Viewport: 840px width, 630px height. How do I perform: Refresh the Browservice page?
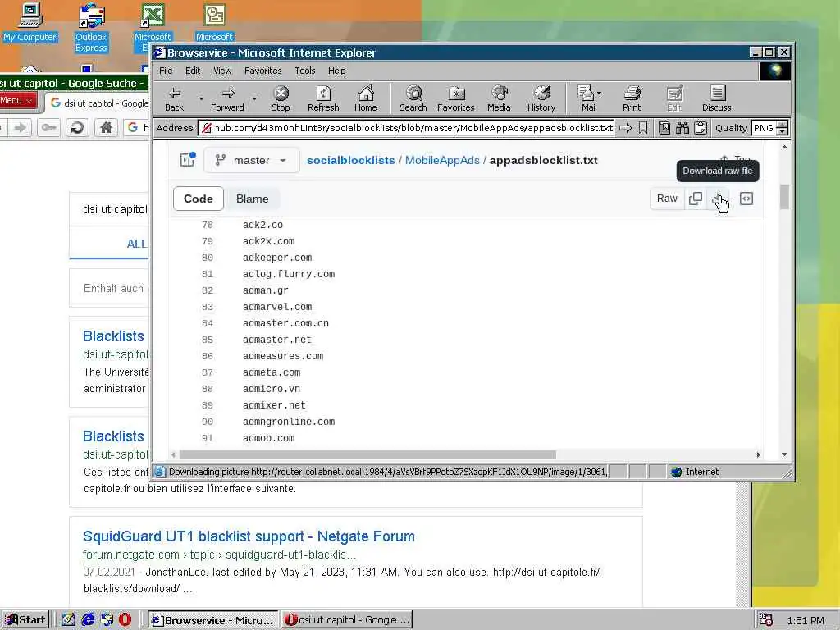coord(323,99)
